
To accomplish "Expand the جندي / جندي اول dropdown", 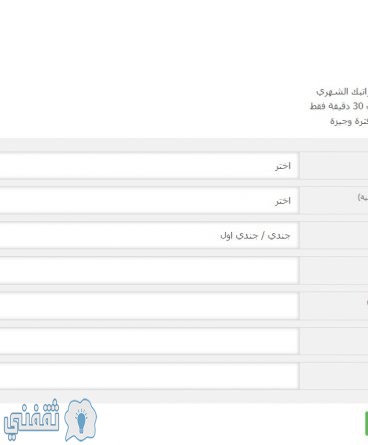I will click(149, 236).
